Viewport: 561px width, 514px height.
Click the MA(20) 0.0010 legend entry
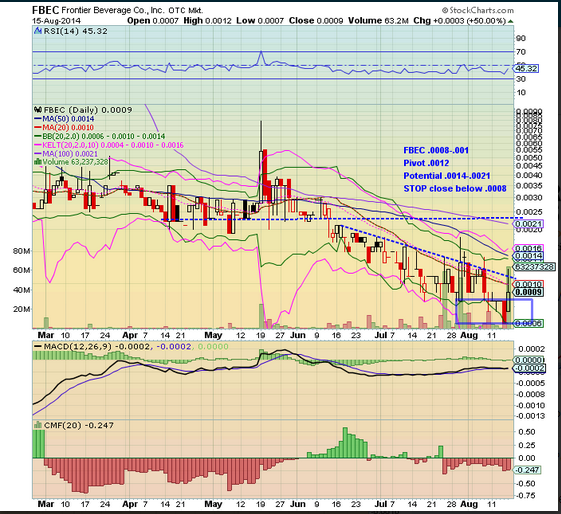(x=68, y=127)
